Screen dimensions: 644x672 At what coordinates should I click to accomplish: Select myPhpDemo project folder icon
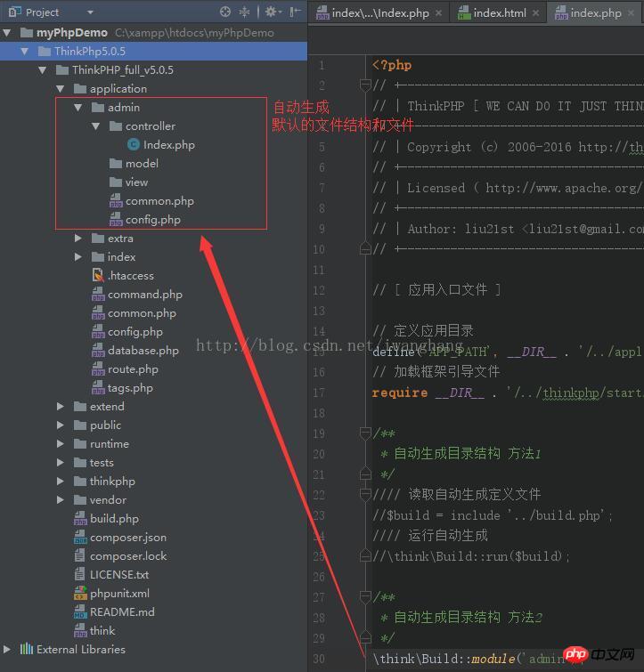click(27, 33)
